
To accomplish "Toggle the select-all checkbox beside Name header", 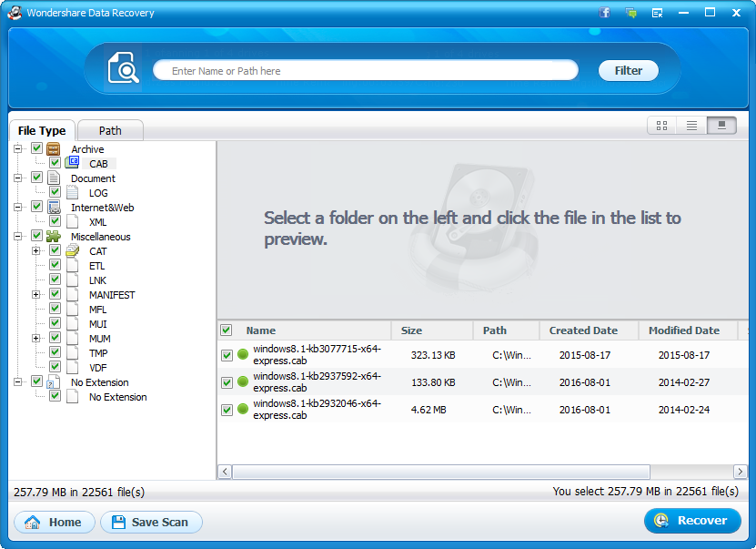I will (227, 330).
